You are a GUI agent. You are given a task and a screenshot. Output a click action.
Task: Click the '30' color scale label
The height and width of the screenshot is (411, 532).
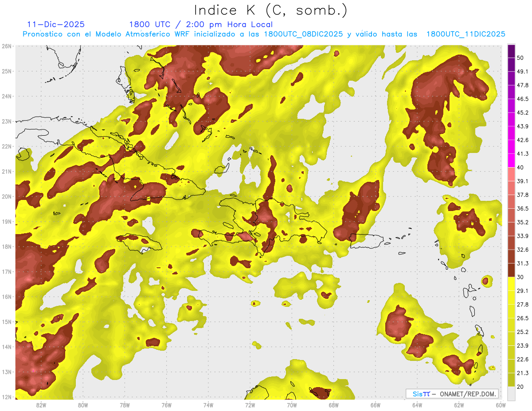(521, 277)
